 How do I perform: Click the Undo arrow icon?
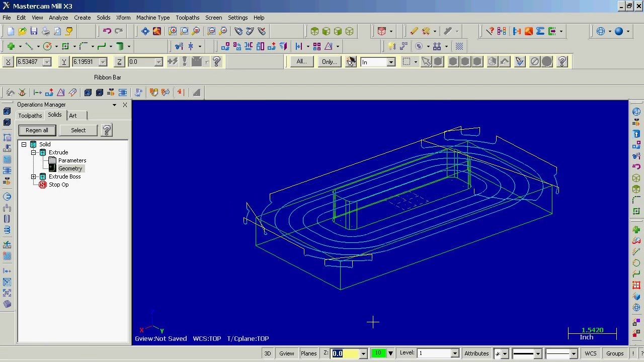pyautogui.click(x=107, y=31)
